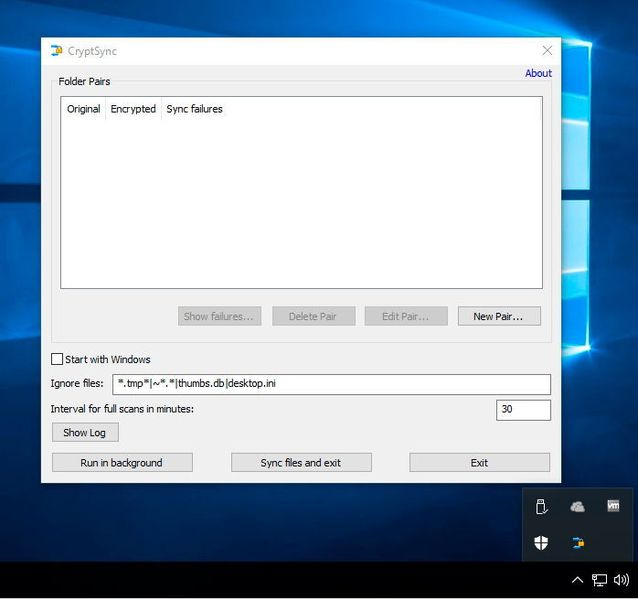Sort by the Sync failures column header

(194, 109)
